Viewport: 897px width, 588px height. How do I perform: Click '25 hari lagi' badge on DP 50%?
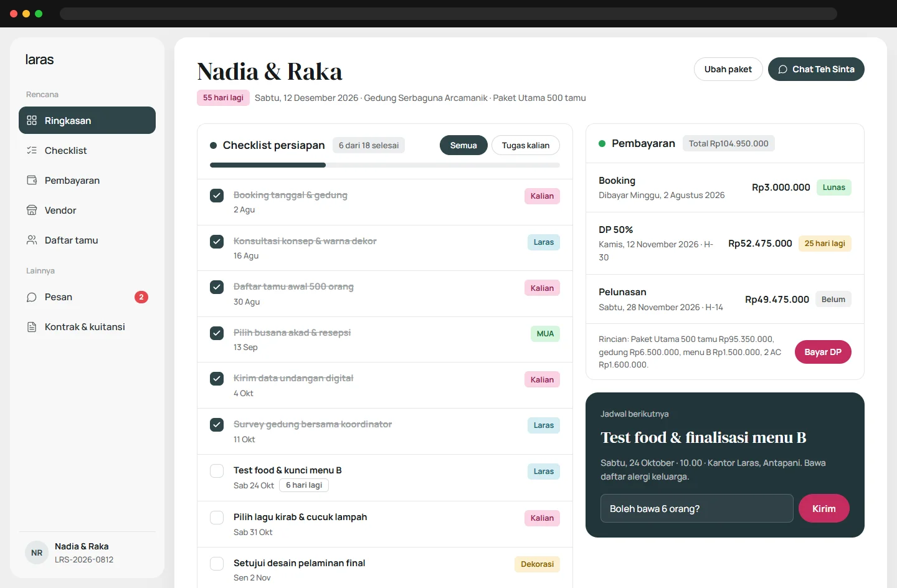(x=825, y=244)
